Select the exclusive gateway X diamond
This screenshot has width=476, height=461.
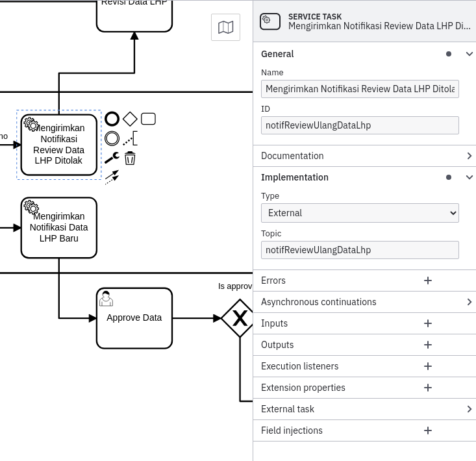(x=240, y=318)
